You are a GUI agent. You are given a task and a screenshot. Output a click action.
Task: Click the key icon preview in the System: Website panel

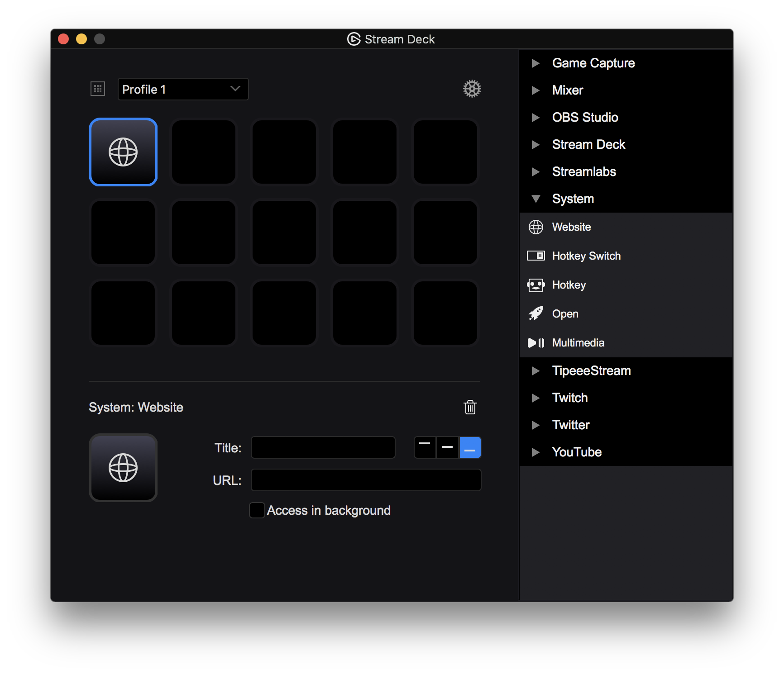click(x=123, y=468)
